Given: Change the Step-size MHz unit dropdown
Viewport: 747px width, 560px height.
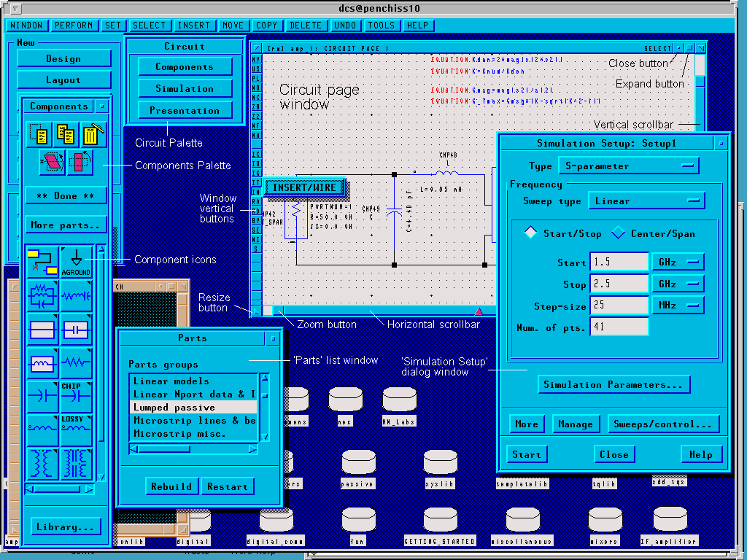Looking at the screenshot, I should coord(678,305).
